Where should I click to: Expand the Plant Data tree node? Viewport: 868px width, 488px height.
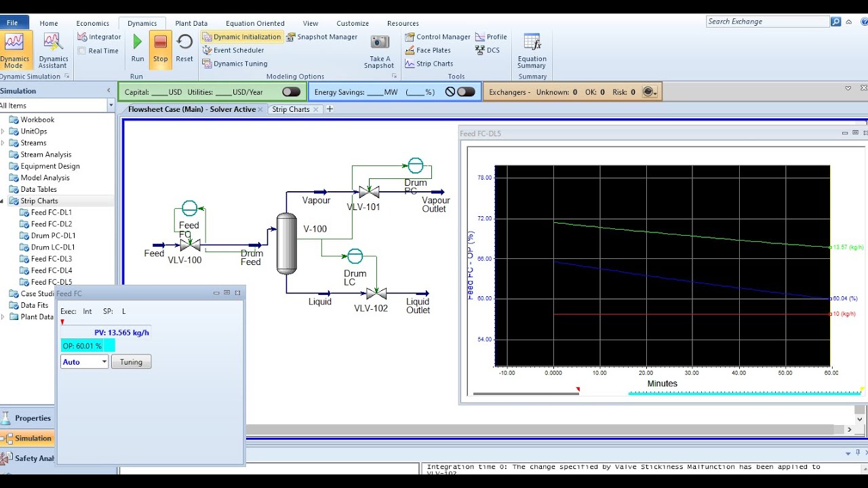coord(3,317)
